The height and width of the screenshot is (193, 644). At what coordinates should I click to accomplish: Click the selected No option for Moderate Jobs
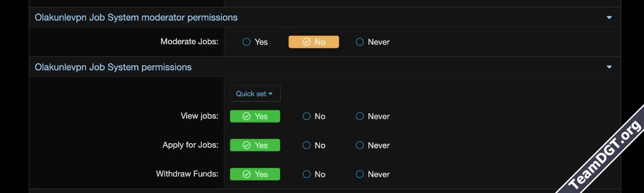(x=313, y=42)
